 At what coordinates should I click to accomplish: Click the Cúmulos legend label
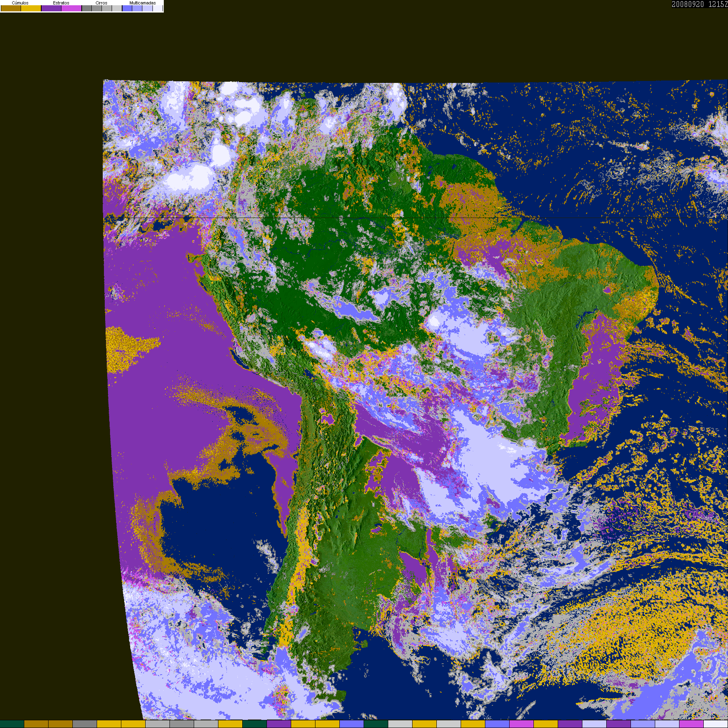(x=20, y=3)
